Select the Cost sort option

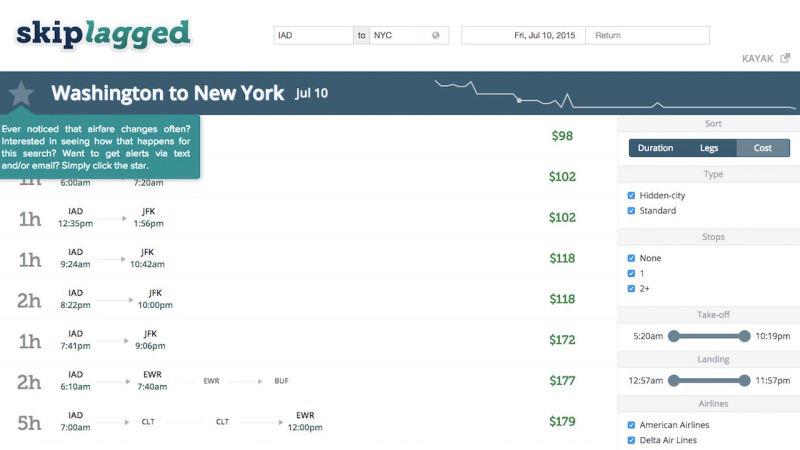[763, 148]
